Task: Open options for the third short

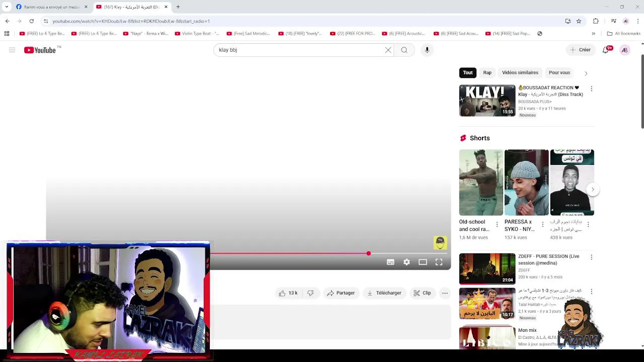Action: (x=588, y=224)
